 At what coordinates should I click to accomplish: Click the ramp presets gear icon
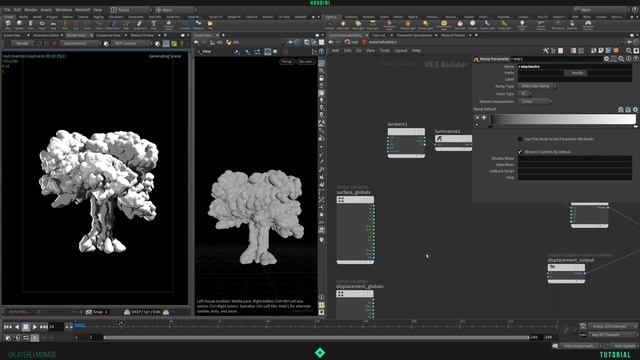(635, 109)
